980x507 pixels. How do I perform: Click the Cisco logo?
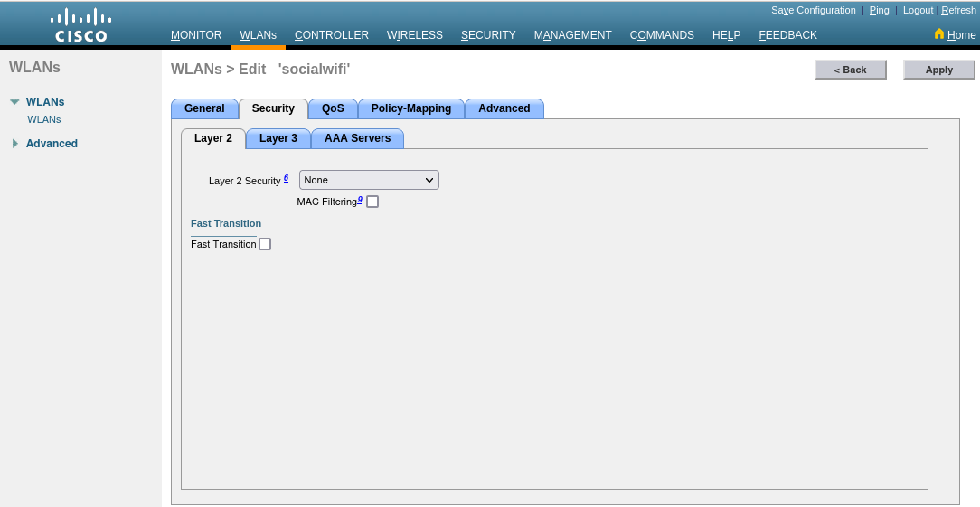coord(80,24)
